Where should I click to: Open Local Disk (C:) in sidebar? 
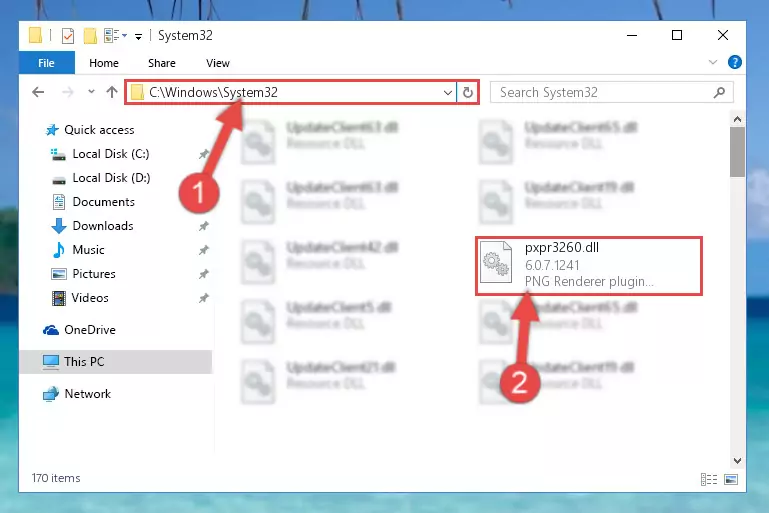[x=111, y=154]
